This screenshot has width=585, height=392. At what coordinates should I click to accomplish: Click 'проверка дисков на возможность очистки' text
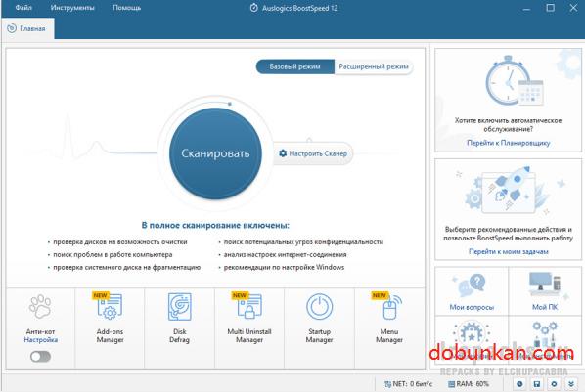click(x=120, y=242)
